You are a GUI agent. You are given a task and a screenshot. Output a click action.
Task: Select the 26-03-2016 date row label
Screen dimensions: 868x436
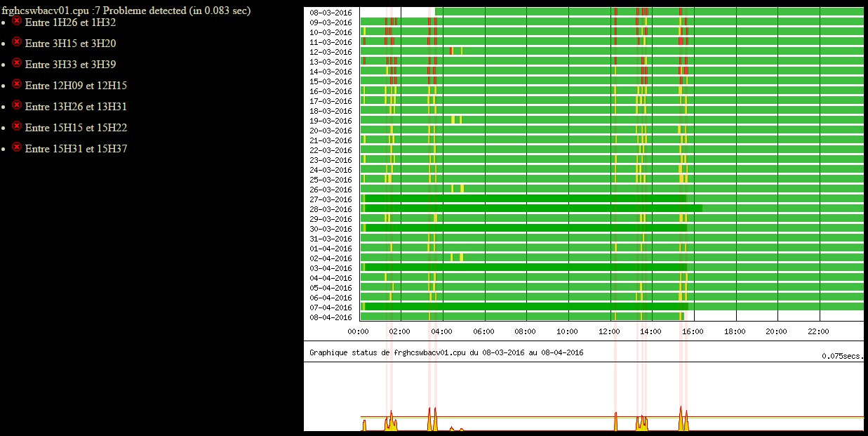331,190
